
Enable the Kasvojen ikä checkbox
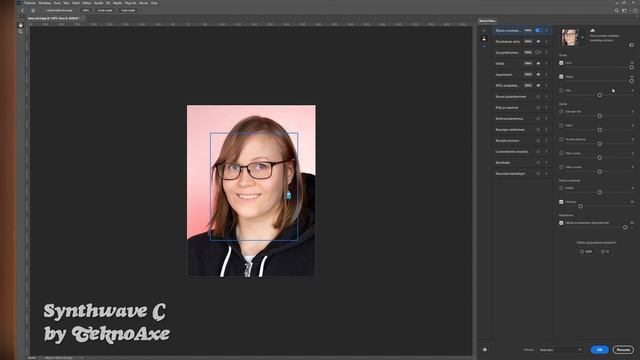(561, 111)
